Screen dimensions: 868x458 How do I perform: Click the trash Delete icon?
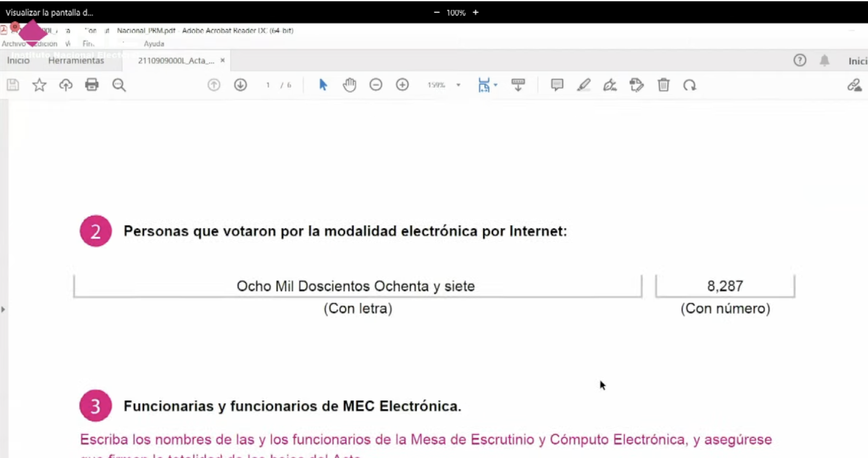(663, 85)
